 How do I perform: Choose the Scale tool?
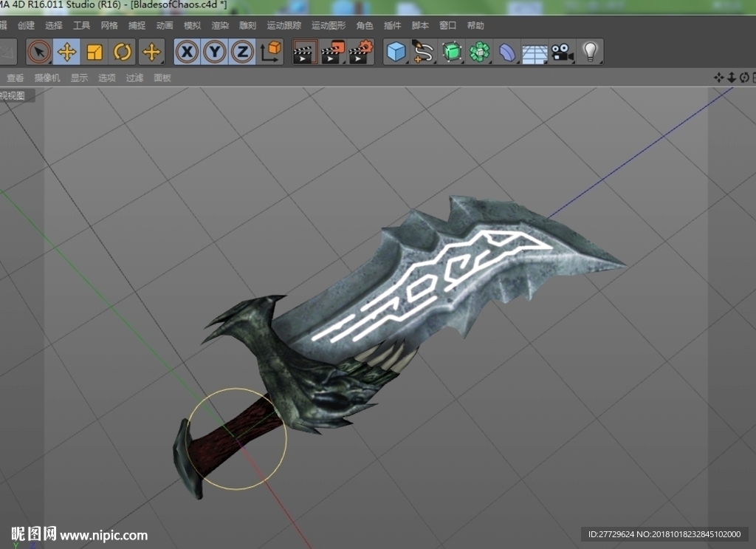[94, 52]
